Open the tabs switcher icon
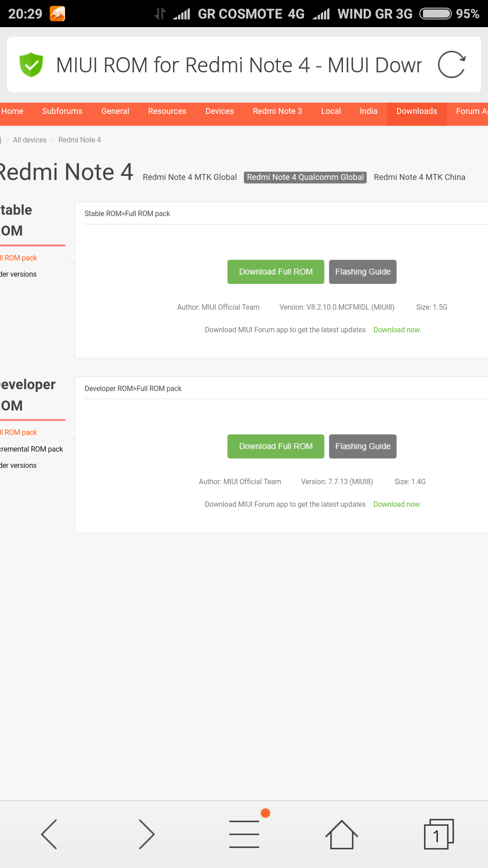488x868 pixels. [439, 834]
